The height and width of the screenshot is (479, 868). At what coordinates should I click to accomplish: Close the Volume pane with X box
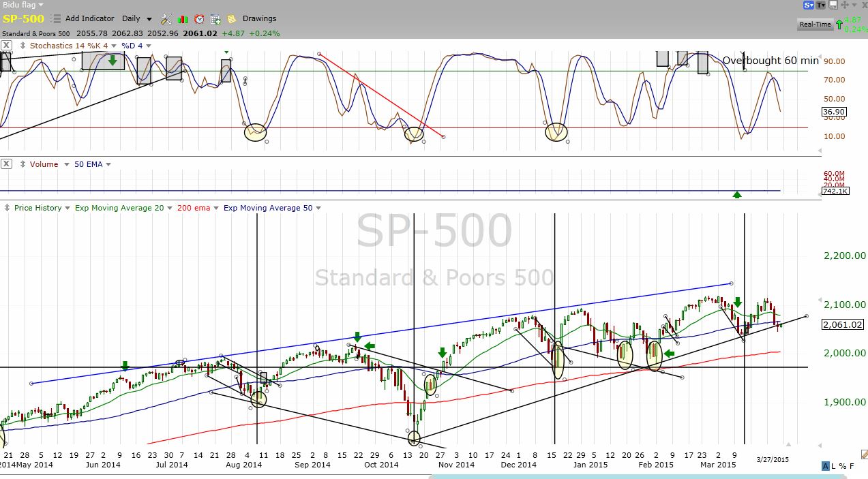tap(6, 164)
